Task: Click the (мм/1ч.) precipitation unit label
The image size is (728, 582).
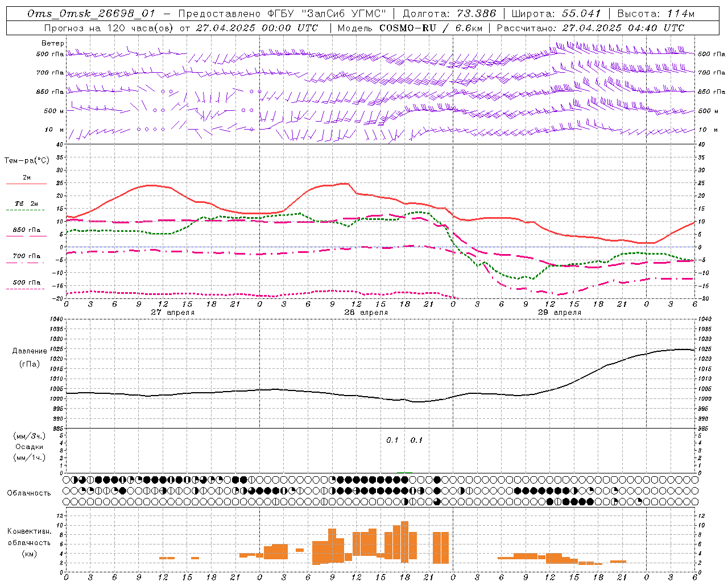Action: [x=30, y=458]
